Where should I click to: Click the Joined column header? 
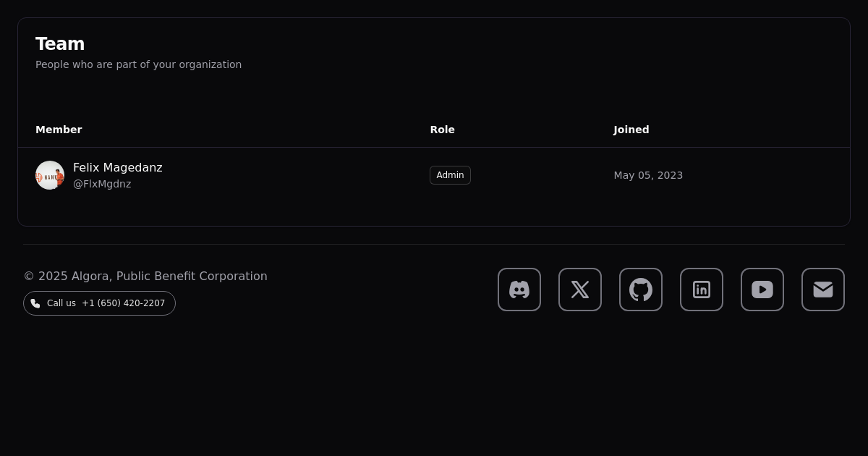[x=631, y=130]
